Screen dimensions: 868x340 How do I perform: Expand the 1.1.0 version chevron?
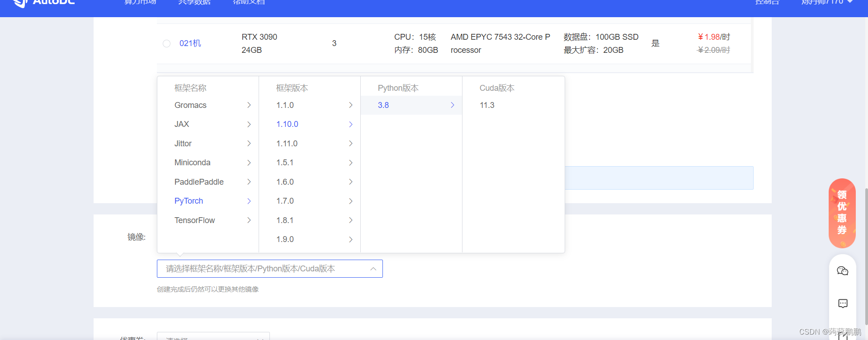point(351,105)
